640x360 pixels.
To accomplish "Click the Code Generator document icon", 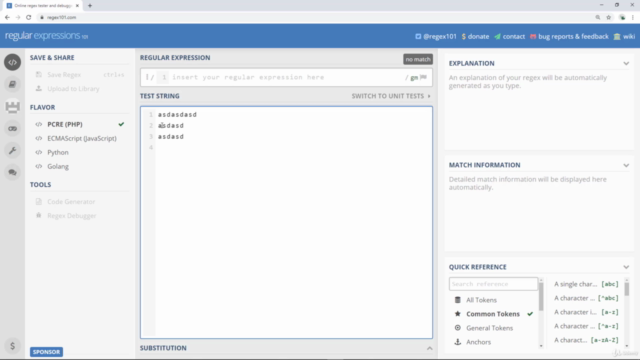I will 39,202.
